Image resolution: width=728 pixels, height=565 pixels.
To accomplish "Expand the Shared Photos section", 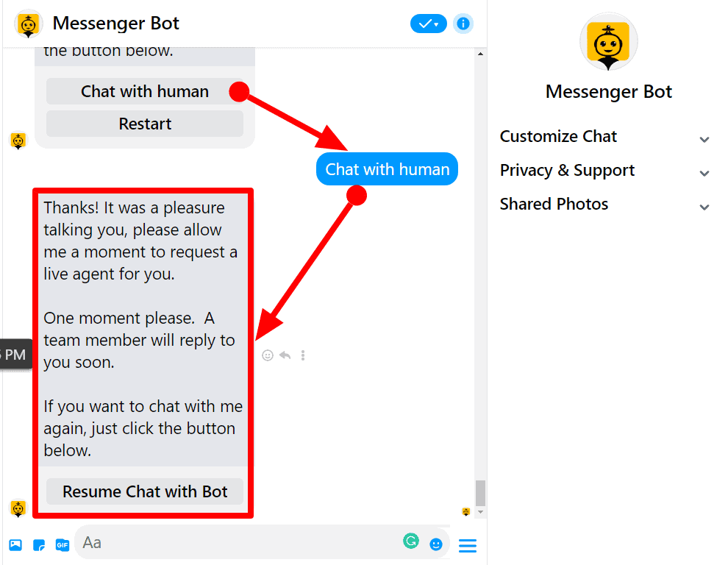I will pyautogui.click(x=604, y=205).
